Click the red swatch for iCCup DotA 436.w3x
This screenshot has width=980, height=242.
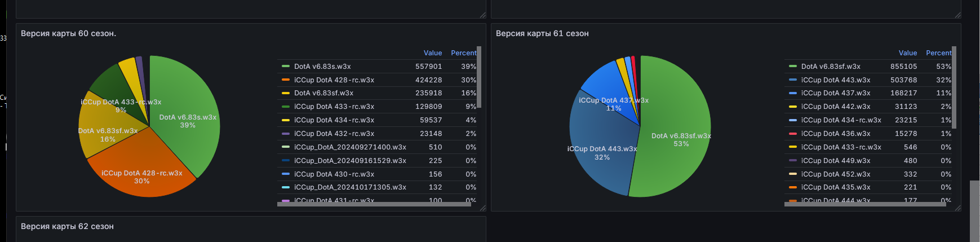(793, 134)
